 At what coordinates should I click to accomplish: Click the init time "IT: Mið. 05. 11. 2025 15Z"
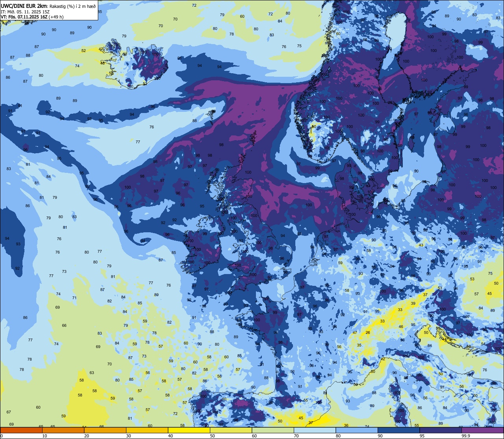coord(25,11)
